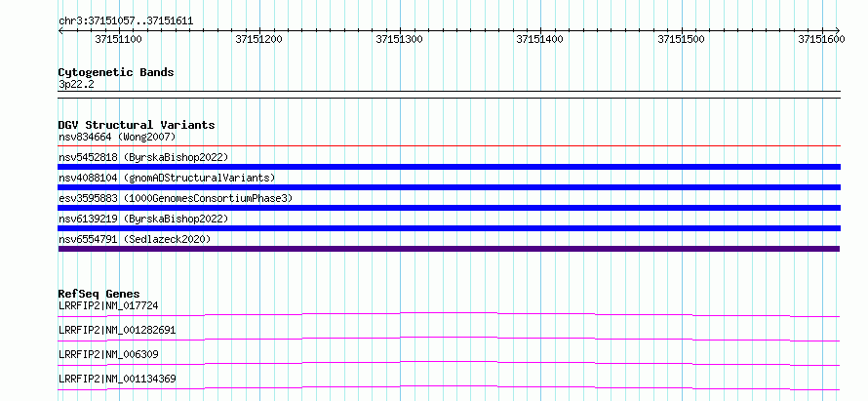This screenshot has height=401, width=868.
Task: Click the blue bar under esv3595883
Action: [x=450, y=208]
